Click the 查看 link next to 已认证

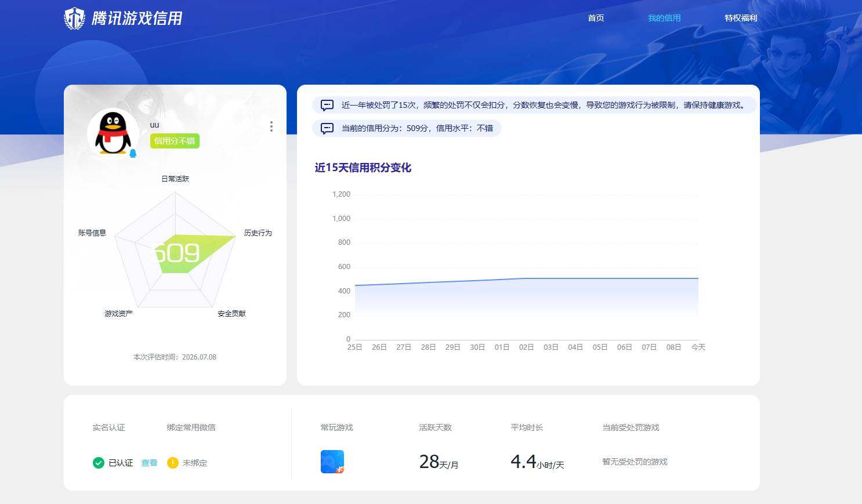[x=149, y=463]
